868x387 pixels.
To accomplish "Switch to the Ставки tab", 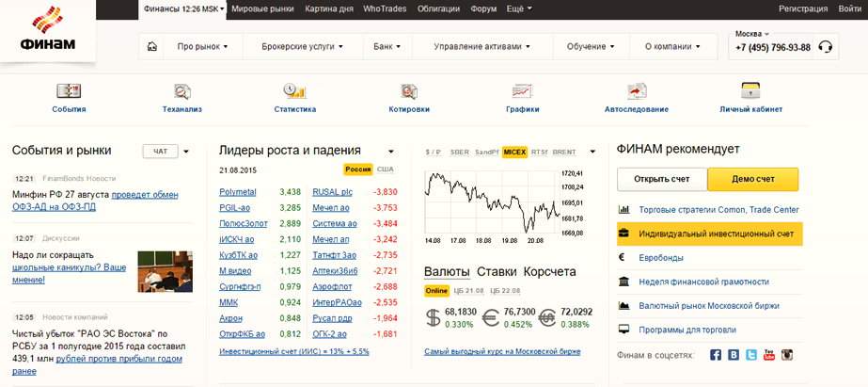I will (x=497, y=272).
